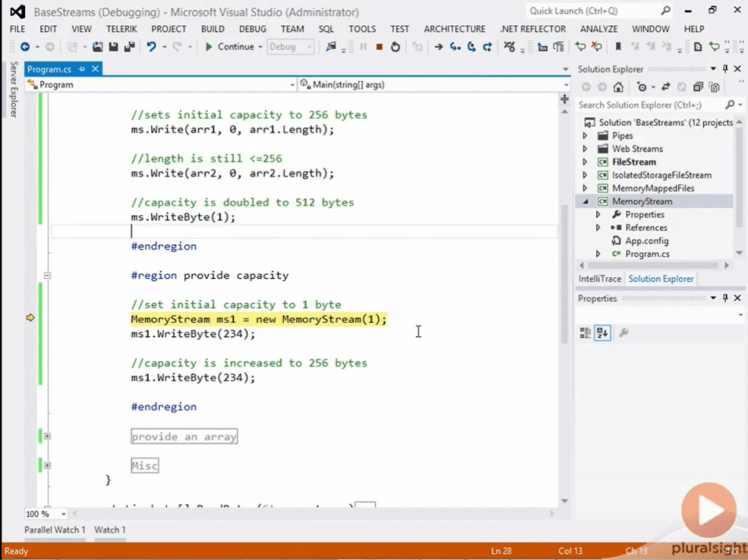Click the Undo arrow icon
Viewport: 748px width, 560px height.
coord(151,46)
